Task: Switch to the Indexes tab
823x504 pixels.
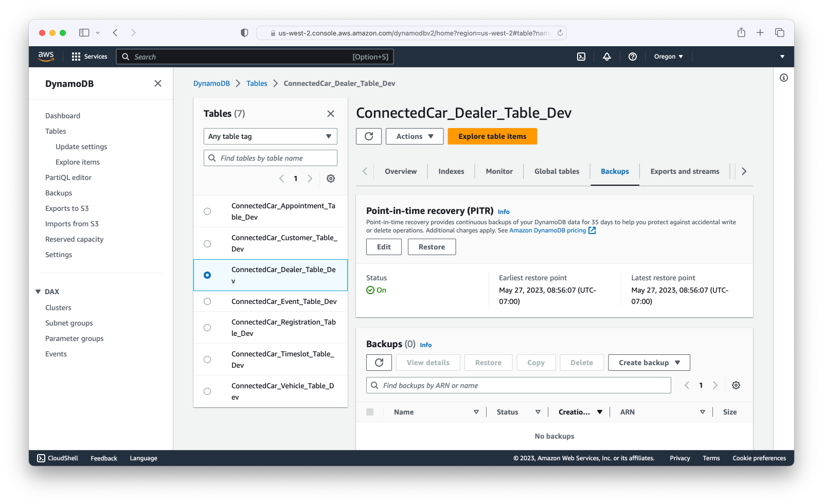Action: (x=451, y=171)
